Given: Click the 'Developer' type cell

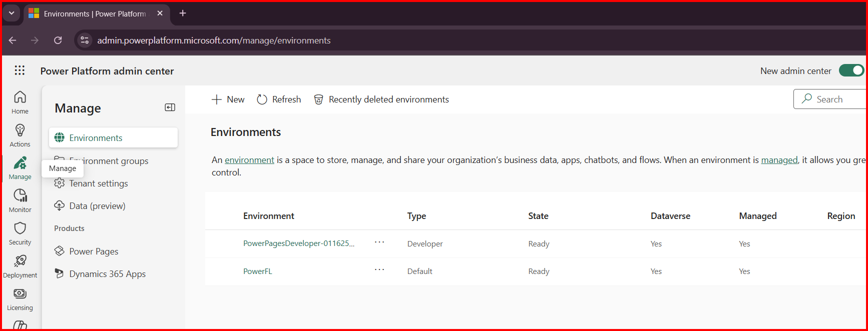Looking at the screenshot, I should [x=425, y=243].
